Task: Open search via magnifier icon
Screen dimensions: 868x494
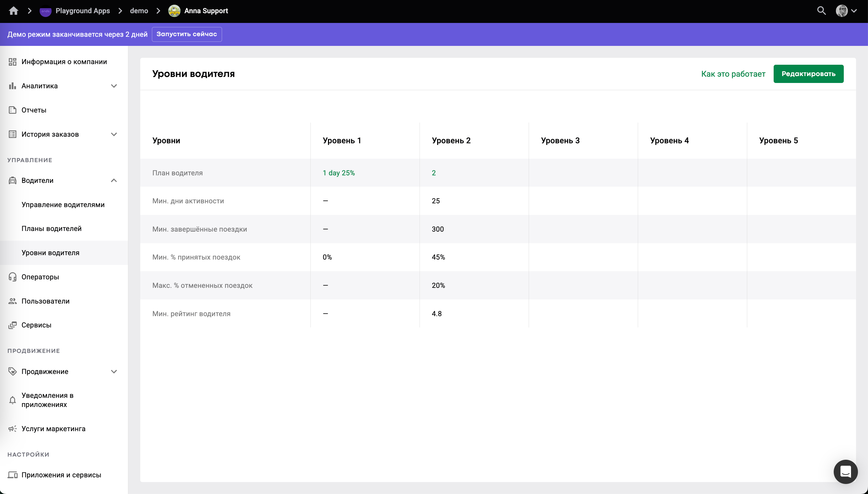Action: point(821,11)
